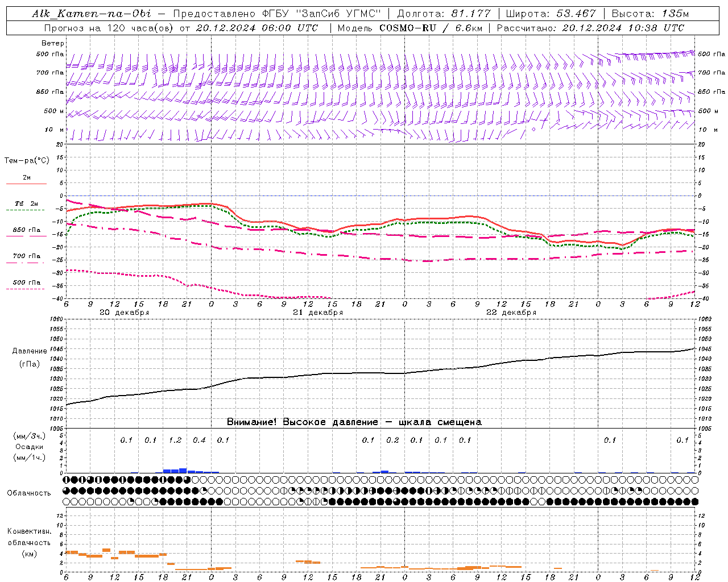Click the Тем-ра(°C) temperature panel label
728x582 pixels.
coord(27,161)
